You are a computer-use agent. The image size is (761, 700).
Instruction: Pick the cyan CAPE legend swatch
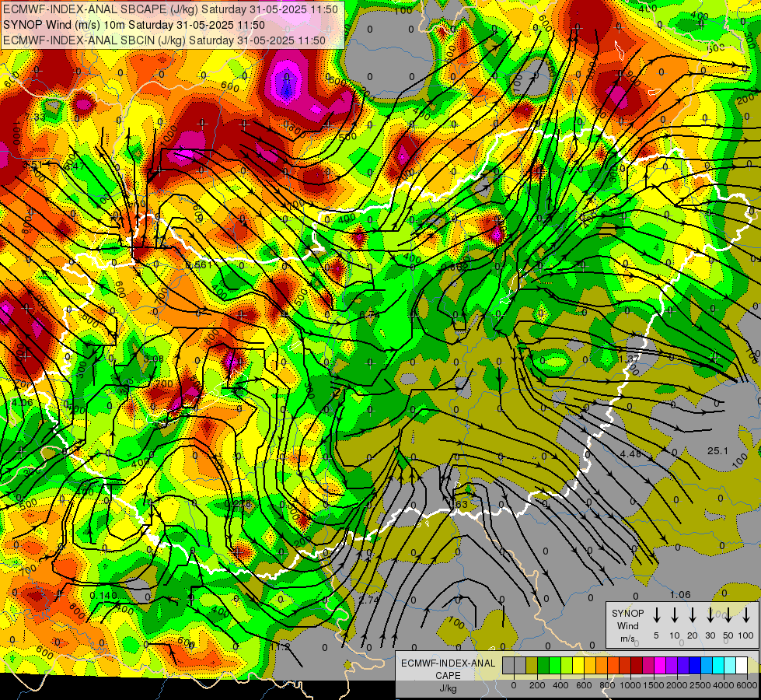tap(717, 665)
